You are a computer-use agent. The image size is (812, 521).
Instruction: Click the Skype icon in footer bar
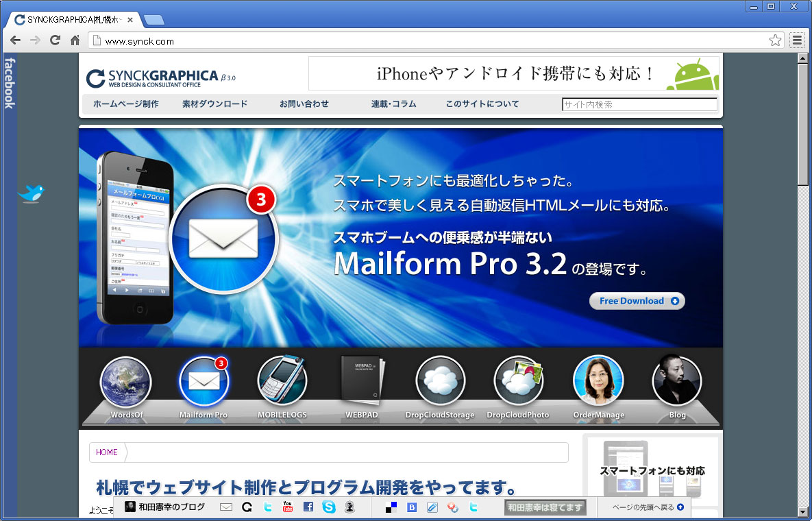[x=329, y=507]
